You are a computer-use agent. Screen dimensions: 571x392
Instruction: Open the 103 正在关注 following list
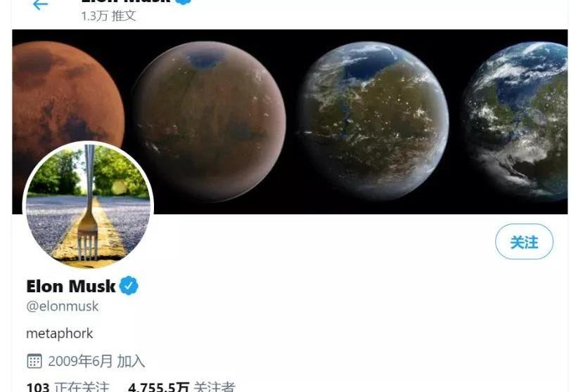[68, 386]
